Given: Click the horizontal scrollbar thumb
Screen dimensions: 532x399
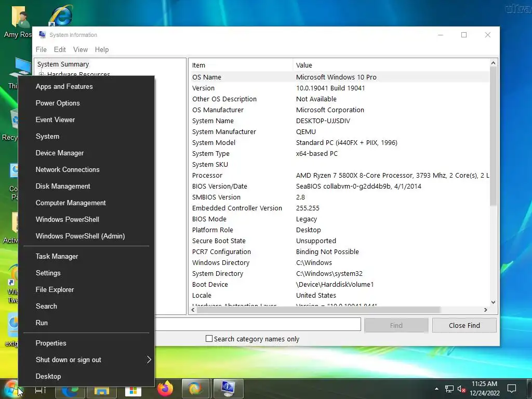Looking at the screenshot, I should tap(318, 310).
